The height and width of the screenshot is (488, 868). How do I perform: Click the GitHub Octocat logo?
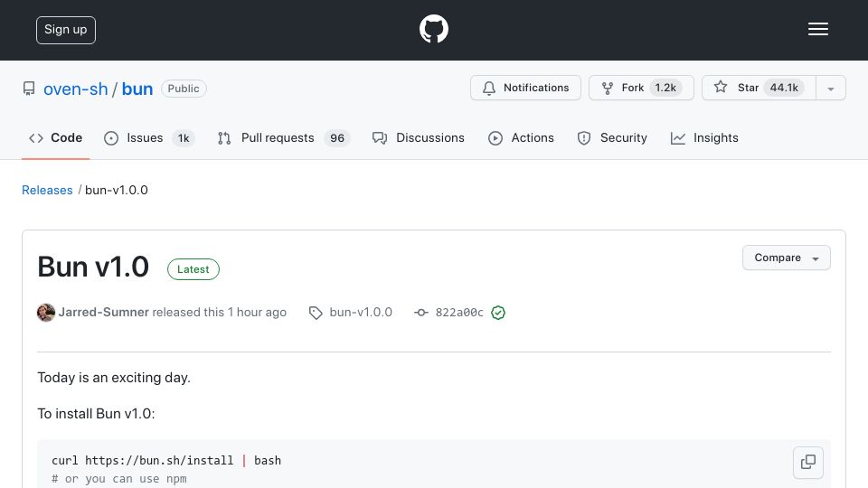433,29
